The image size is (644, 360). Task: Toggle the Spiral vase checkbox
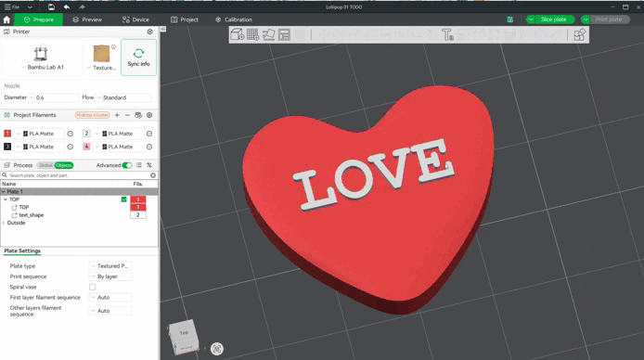pos(93,287)
